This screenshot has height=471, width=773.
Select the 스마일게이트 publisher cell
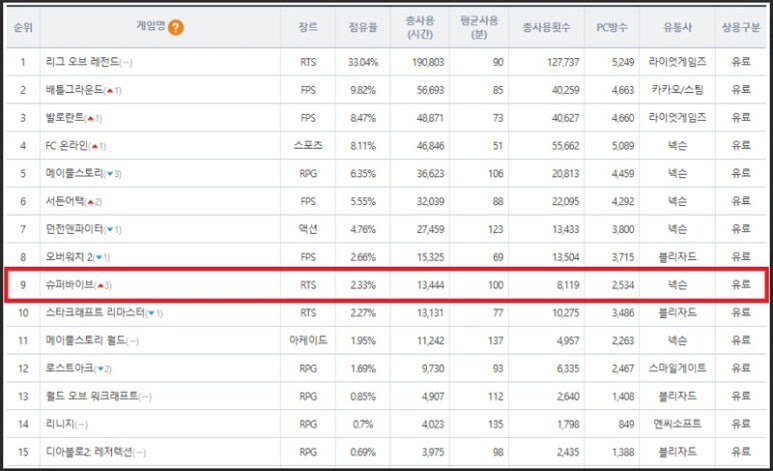(x=677, y=368)
